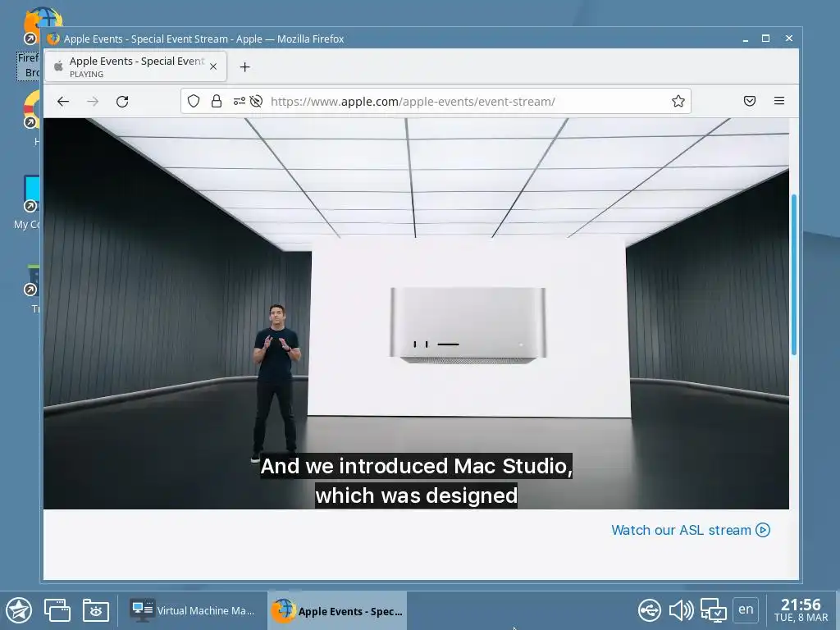Bookmark this page with the star
The width and height of the screenshot is (840, 630).
[678, 101]
